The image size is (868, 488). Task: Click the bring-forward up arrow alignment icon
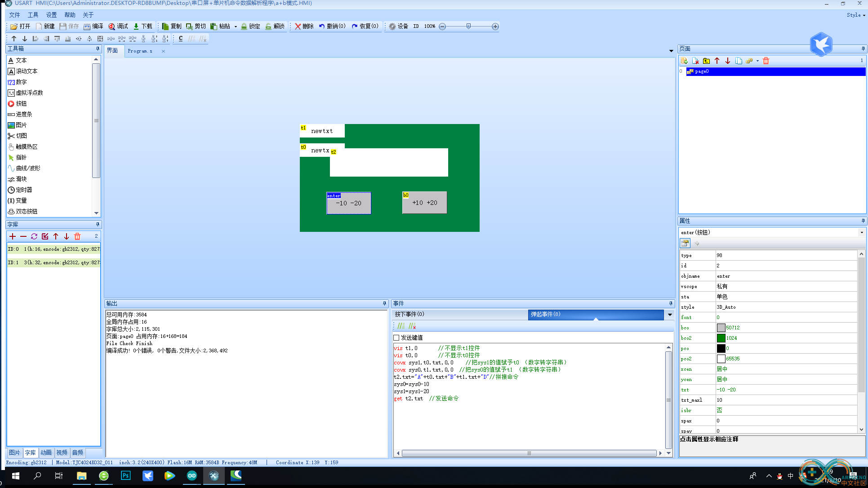14,39
